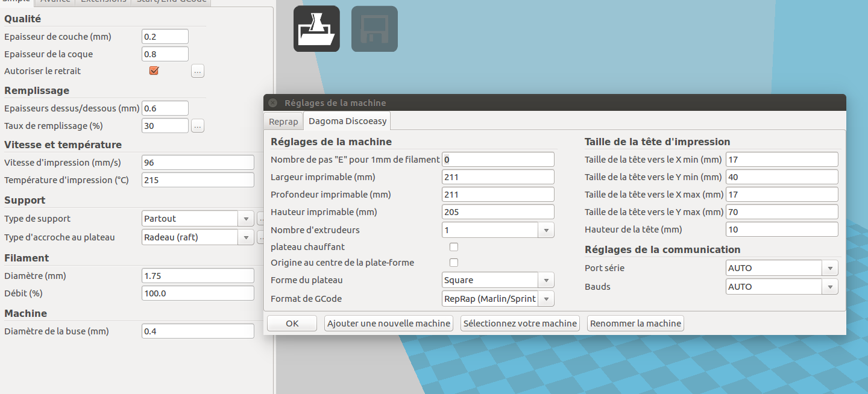This screenshot has width=868, height=394.
Task: Switch to the Reprap machine tab
Action: pos(283,121)
